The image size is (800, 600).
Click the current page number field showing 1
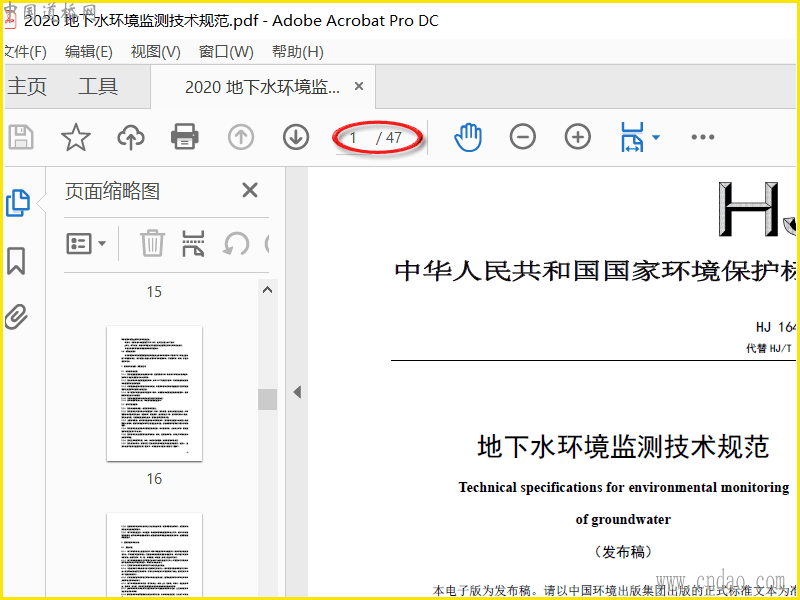tap(353, 138)
